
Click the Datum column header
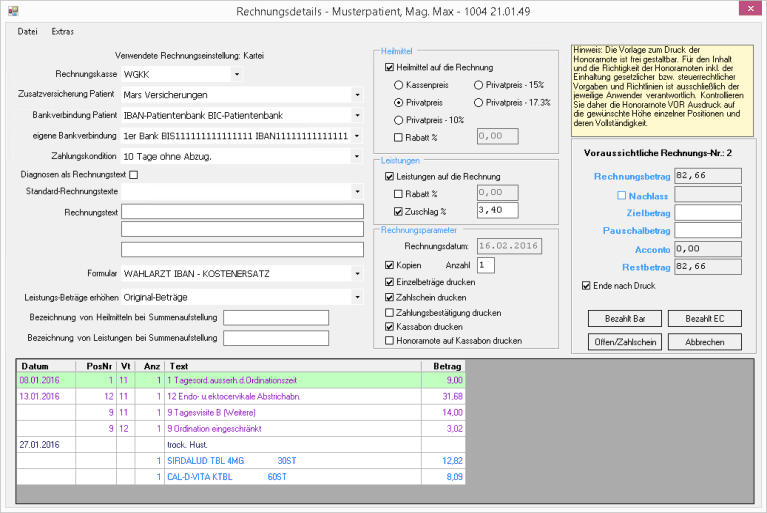(46, 366)
